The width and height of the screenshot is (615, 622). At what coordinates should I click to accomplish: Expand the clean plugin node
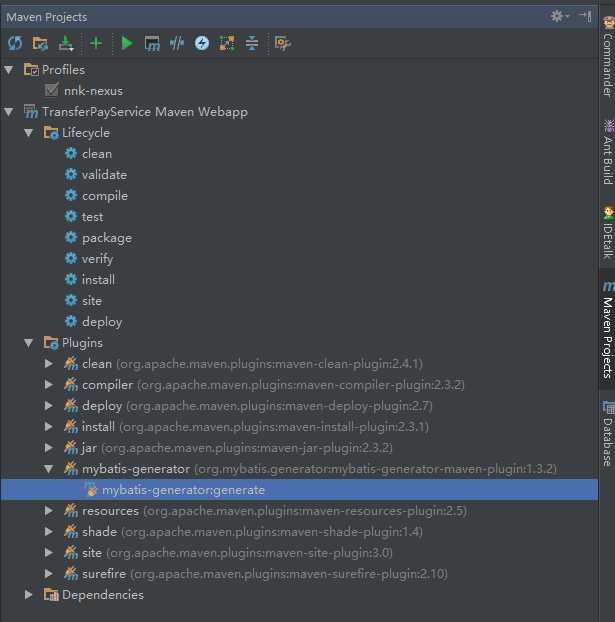pyautogui.click(x=48, y=364)
